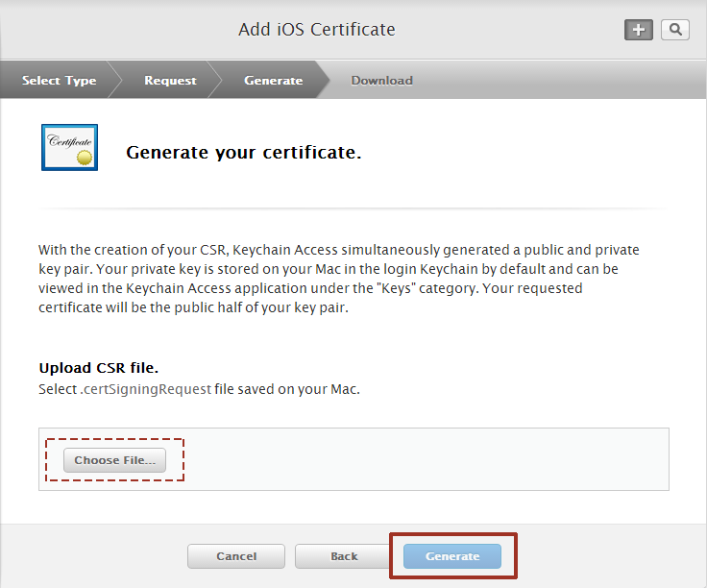The height and width of the screenshot is (588, 707).
Task: Click the 'Add iOS Certificate' title
Action: pos(317,30)
